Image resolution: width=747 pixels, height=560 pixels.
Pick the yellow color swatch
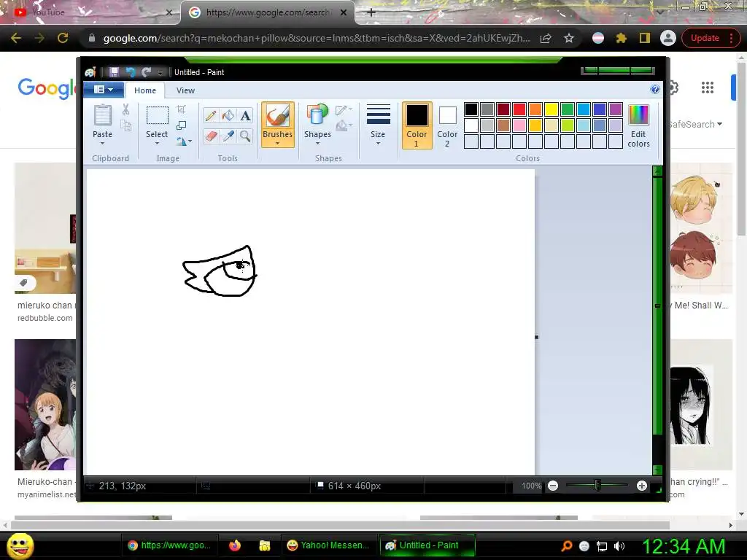coord(551,109)
